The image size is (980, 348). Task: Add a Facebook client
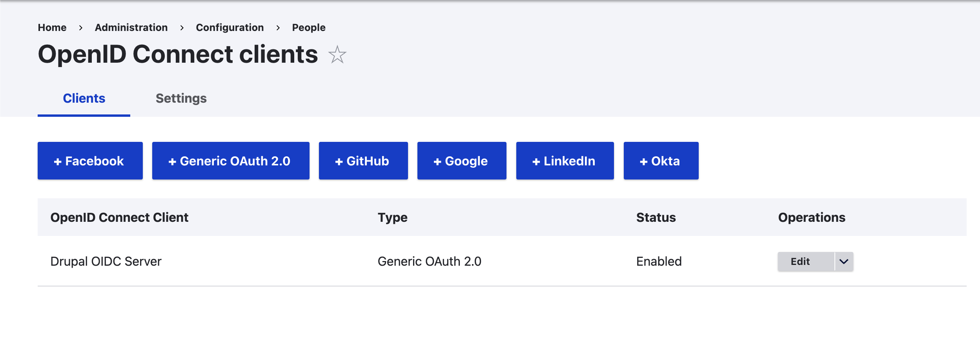coord(90,161)
